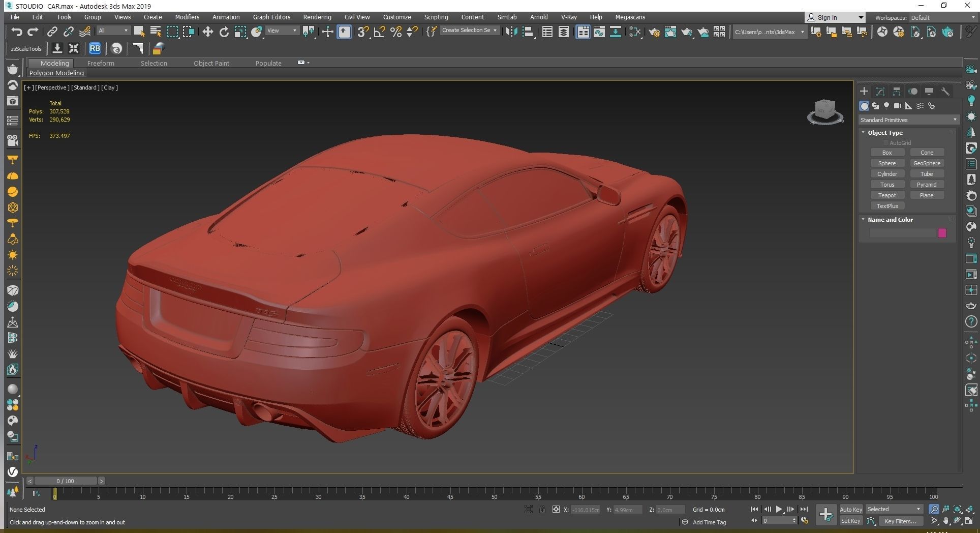Open the magenta object color swatch
This screenshot has height=533, width=980.
(x=942, y=233)
